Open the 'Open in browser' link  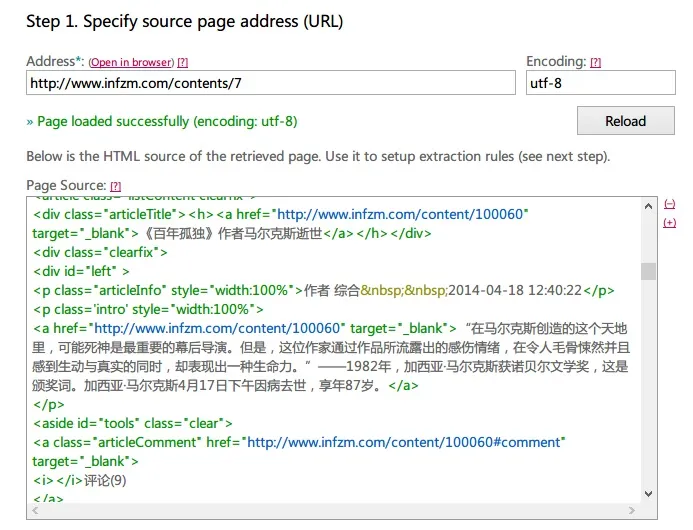click(x=132, y=62)
